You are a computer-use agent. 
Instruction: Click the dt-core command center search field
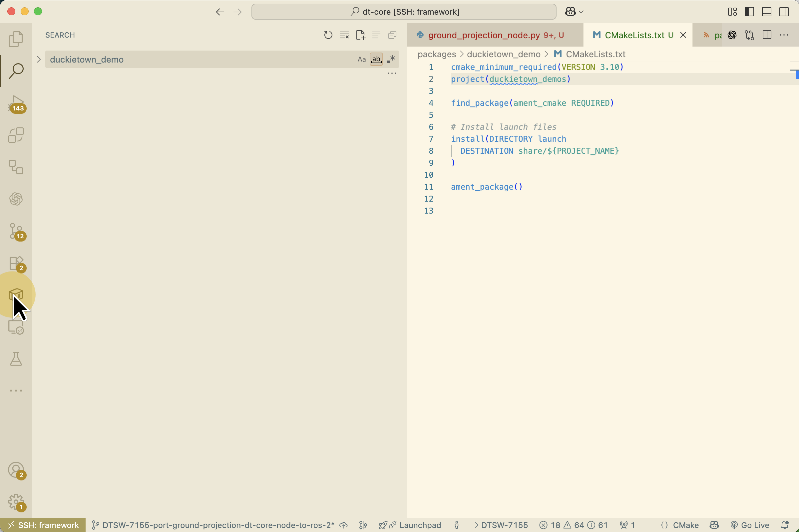(x=404, y=12)
